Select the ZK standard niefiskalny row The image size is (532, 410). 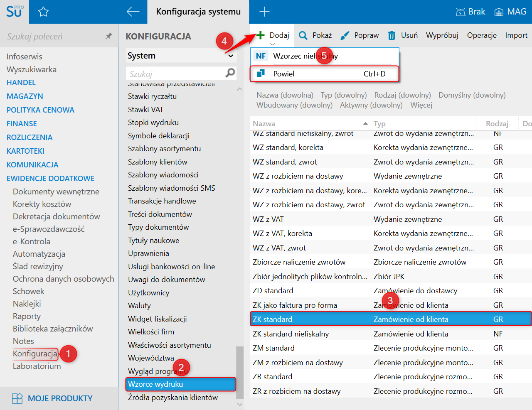(391, 334)
